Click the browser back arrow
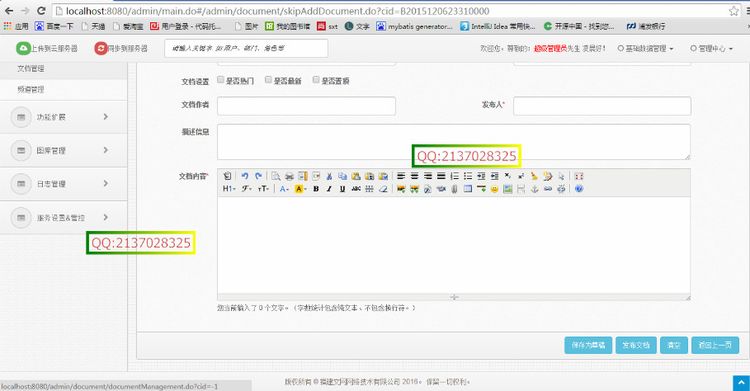Image resolution: width=750 pixels, height=391 pixels. (9, 11)
